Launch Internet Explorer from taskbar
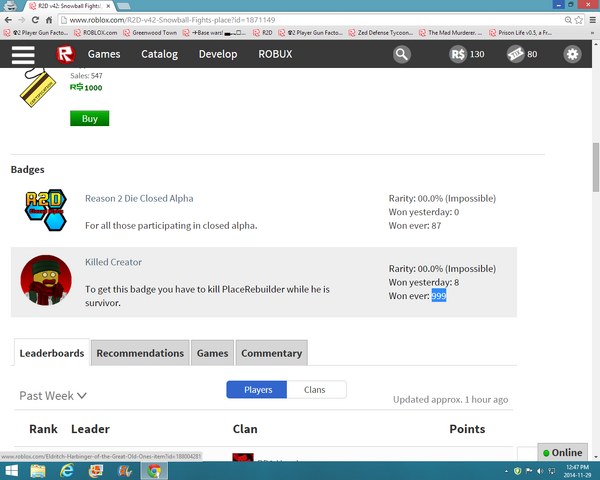Screen dimensions: 600x480 tap(67, 471)
